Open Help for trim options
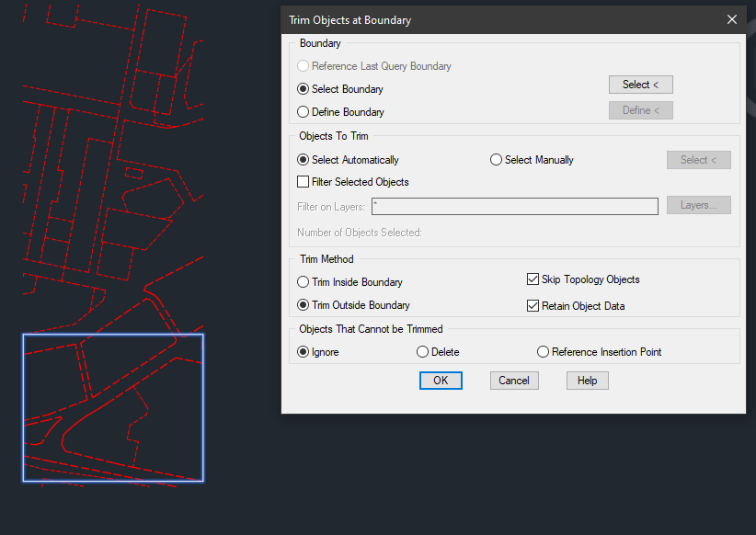The image size is (756, 535). (x=587, y=380)
